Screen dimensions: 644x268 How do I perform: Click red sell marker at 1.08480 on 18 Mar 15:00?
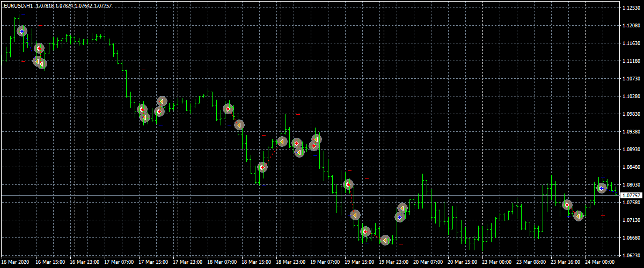click(x=262, y=167)
